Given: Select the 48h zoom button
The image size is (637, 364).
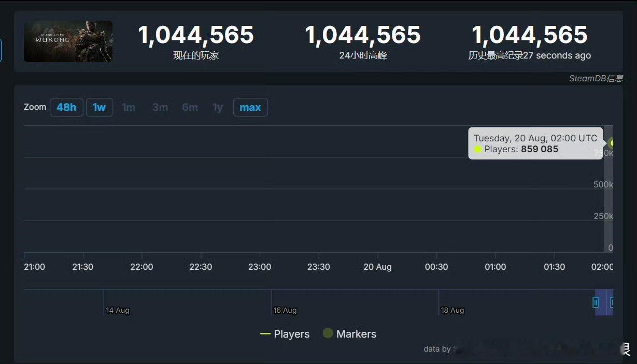Looking at the screenshot, I should (66, 107).
